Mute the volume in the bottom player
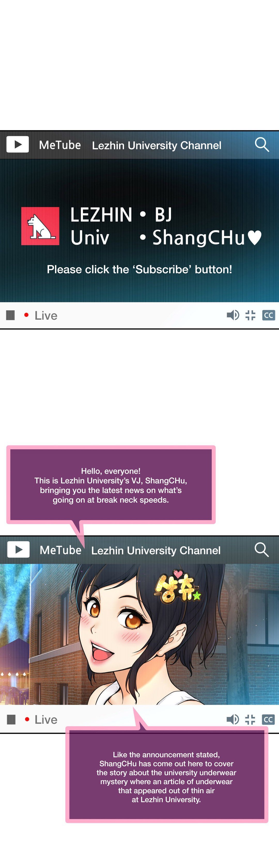The image size is (279, 868). (x=233, y=719)
